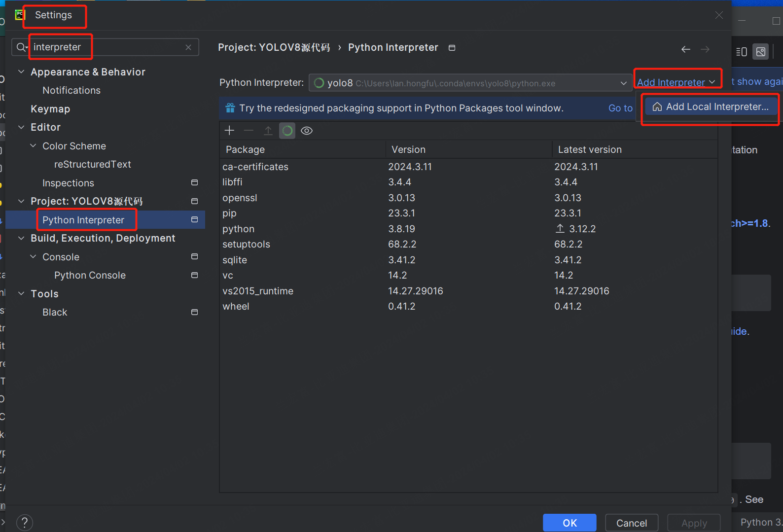This screenshot has width=783, height=532.
Task: Sort by the Version column header
Action: tap(468, 149)
